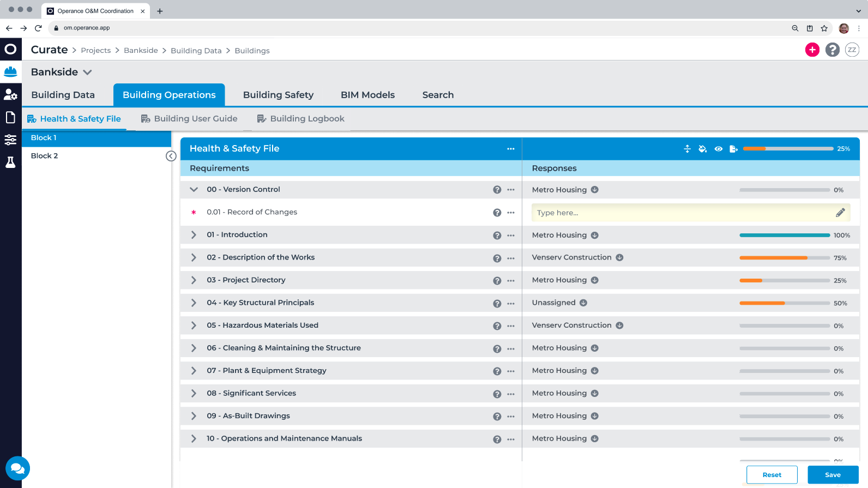Click the pink plus add button

(812, 50)
